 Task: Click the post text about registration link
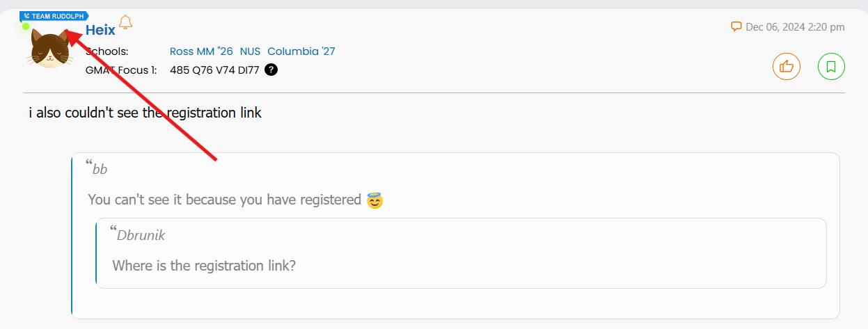click(145, 113)
